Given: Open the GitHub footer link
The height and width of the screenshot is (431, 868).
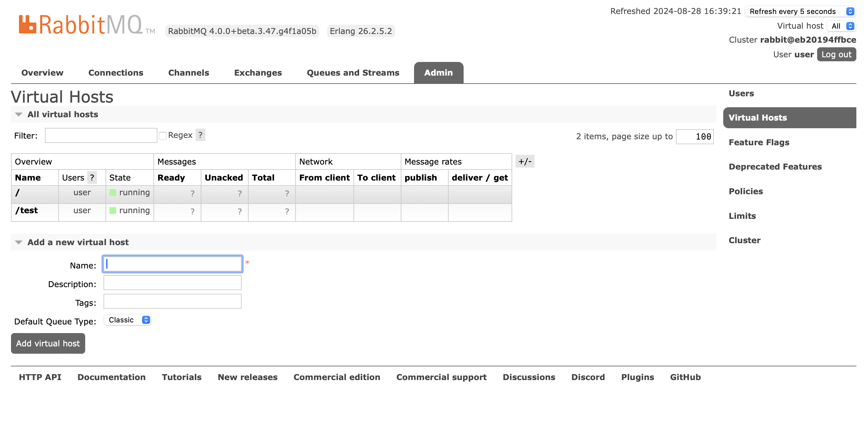Looking at the screenshot, I should (x=685, y=377).
